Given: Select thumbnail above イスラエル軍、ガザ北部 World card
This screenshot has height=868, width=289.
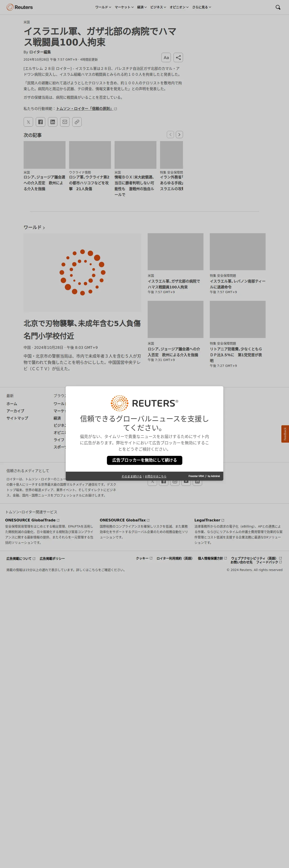Looking at the screenshot, I should point(176,252).
